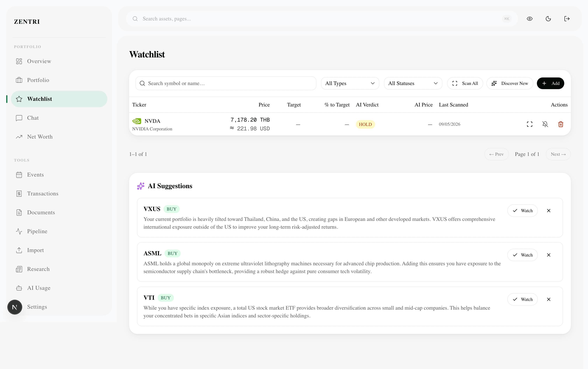The height and width of the screenshot is (369, 588).
Task: Click the Portfolio briefcase icon
Action: [19, 80]
